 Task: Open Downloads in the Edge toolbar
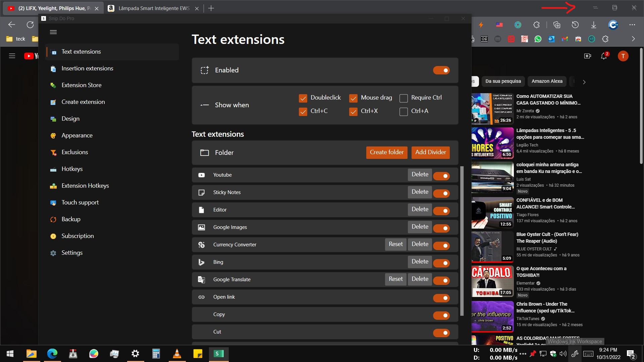pos(594,24)
